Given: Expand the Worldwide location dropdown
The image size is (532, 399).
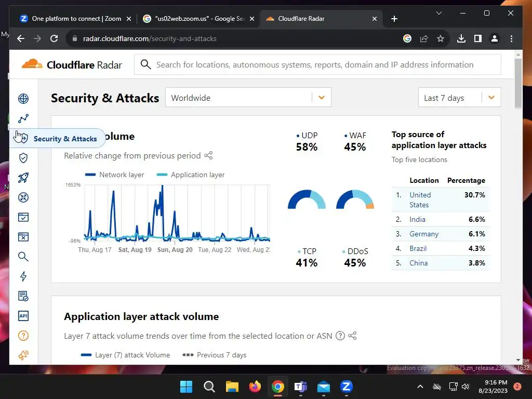Looking at the screenshot, I should (x=248, y=98).
